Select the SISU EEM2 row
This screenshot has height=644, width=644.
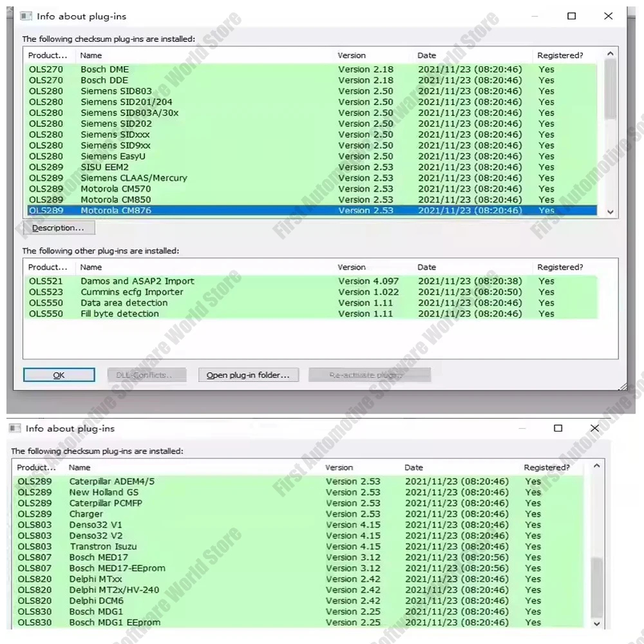312,167
